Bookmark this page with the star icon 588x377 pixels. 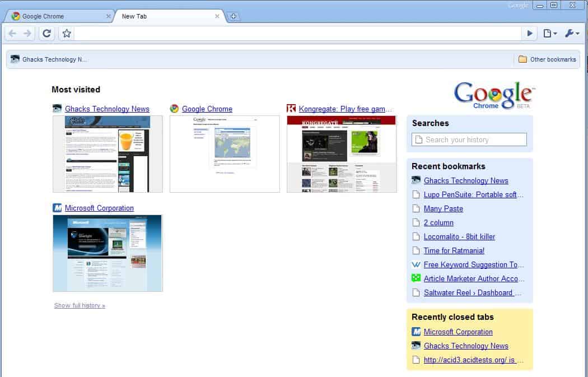coord(67,34)
